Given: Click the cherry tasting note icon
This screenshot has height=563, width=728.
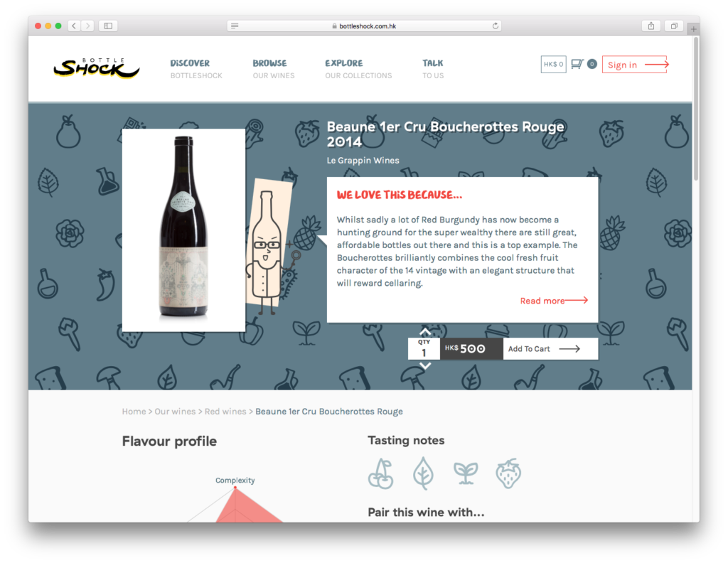Looking at the screenshot, I should pos(381,473).
